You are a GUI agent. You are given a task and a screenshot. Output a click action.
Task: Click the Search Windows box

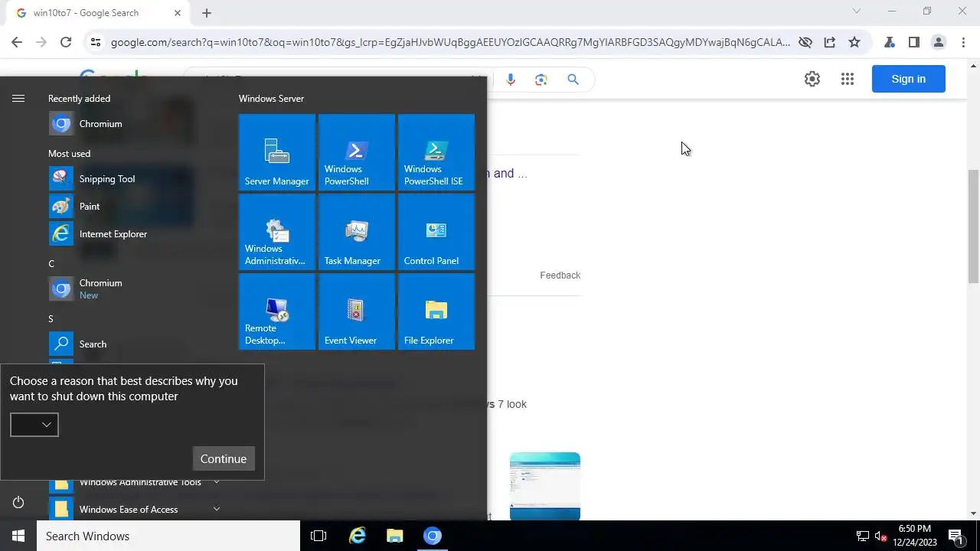168,536
